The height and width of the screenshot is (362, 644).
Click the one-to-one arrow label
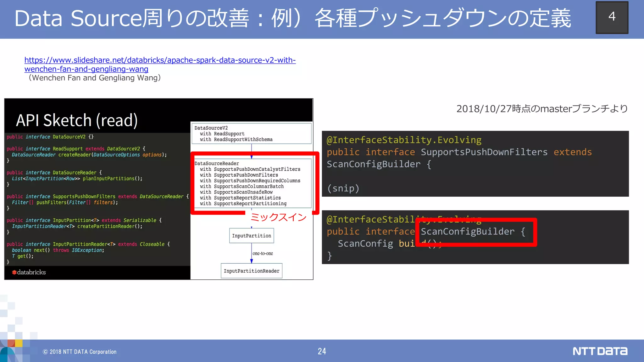[x=263, y=254]
